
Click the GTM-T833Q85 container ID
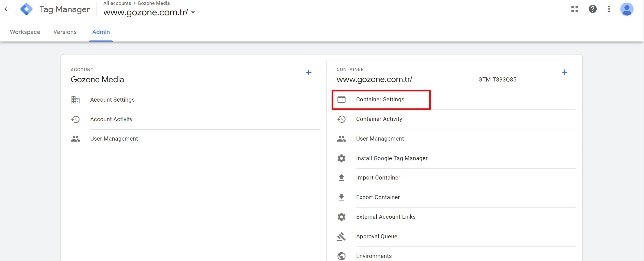[497, 80]
